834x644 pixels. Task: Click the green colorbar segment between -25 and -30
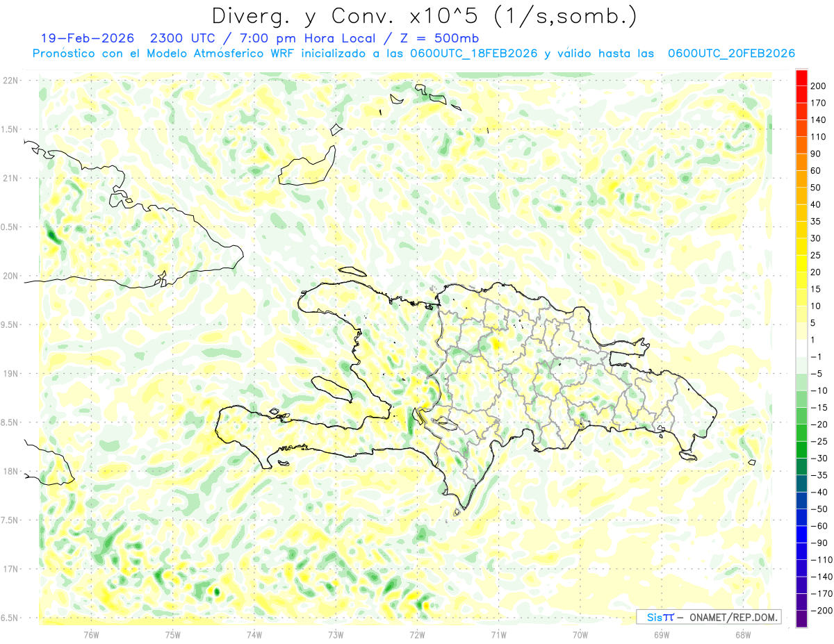point(802,449)
